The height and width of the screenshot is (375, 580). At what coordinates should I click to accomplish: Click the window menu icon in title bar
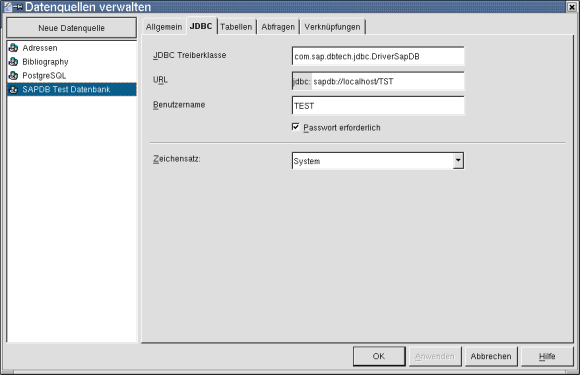tap(8, 7)
